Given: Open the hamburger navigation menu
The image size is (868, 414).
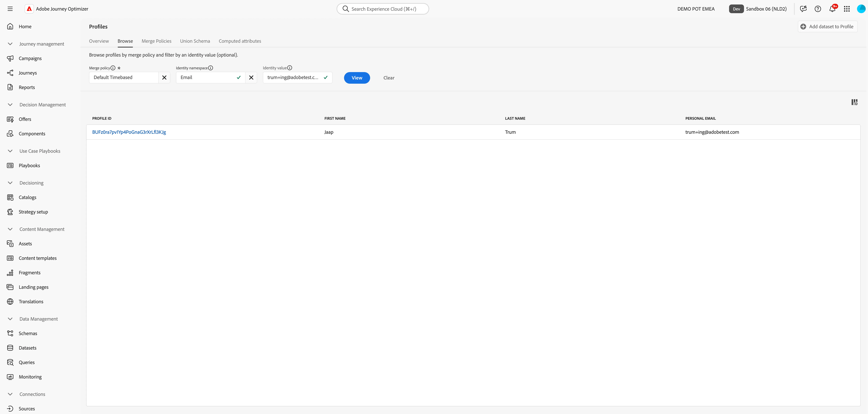Looking at the screenshot, I should tap(10, 9).
